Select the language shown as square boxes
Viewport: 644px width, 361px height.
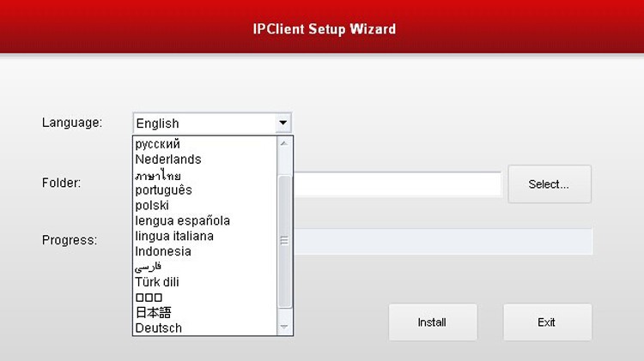(149, 298)
